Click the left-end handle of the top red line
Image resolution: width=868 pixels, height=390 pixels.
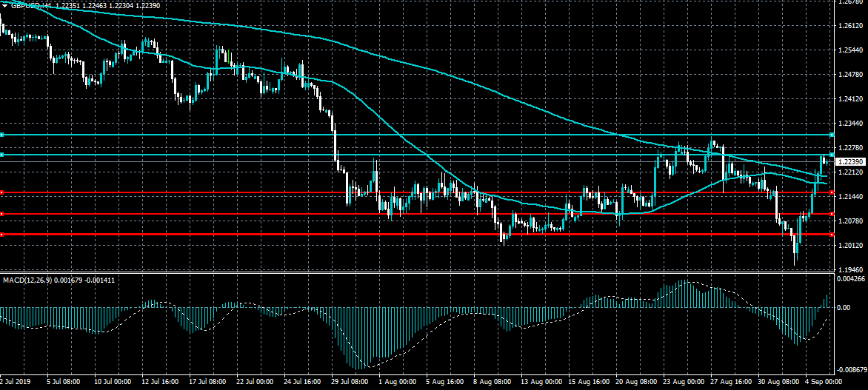(x=1, y=192)
